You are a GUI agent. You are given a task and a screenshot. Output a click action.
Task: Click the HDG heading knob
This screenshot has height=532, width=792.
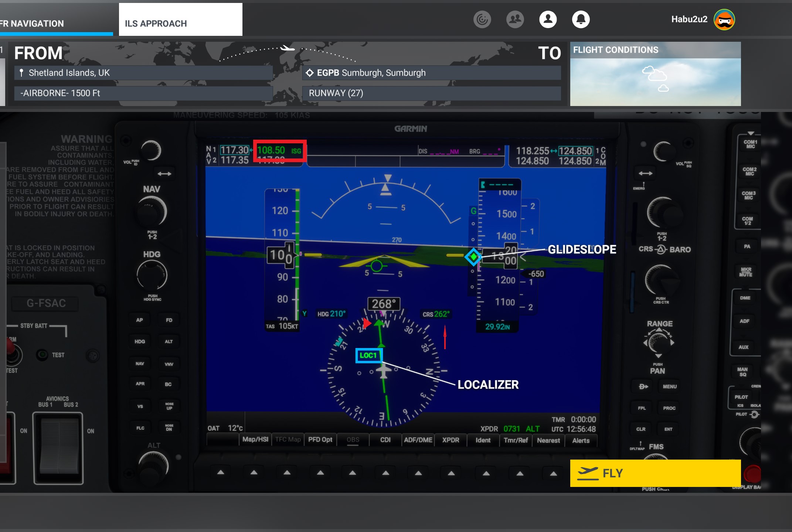(x=152, y=275)
